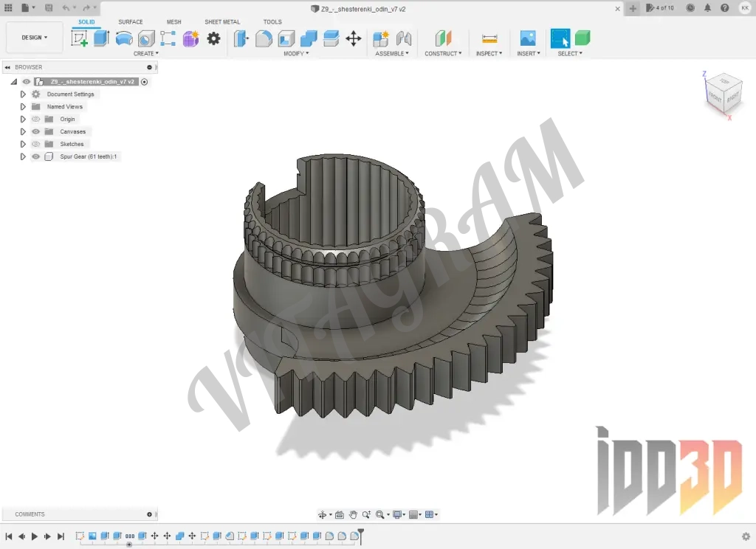Viewport: 756px width, 549px height.
Task: Open the DESIGN workspace dropdown
Action: coord(35,38)
